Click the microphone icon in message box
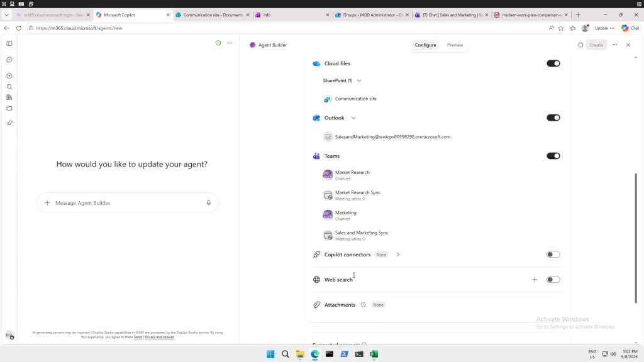644x362 pixels. click(209, 203)
